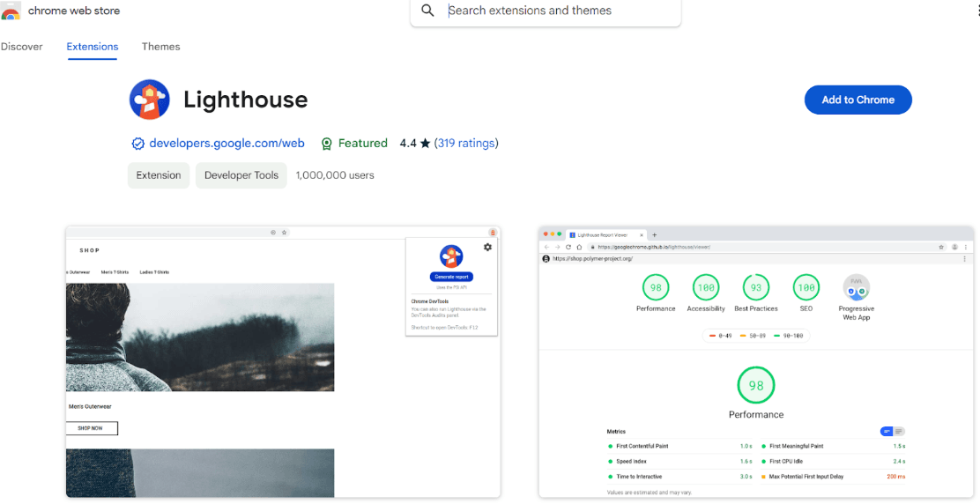Click settings gear icon in Lighthouse popup screenshot
The width and height of the screenshot is (980, 504).
[x=487, y=248]
